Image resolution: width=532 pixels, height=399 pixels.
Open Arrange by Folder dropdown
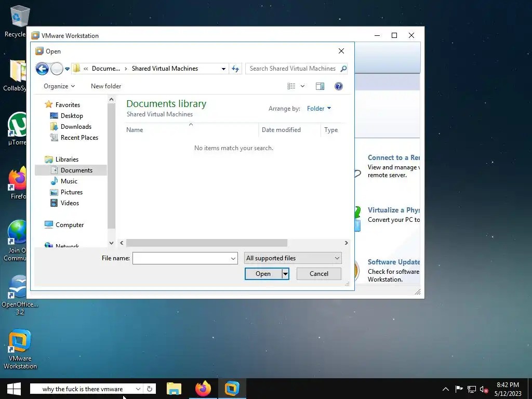pyautogui.click(x=319, y=109)
